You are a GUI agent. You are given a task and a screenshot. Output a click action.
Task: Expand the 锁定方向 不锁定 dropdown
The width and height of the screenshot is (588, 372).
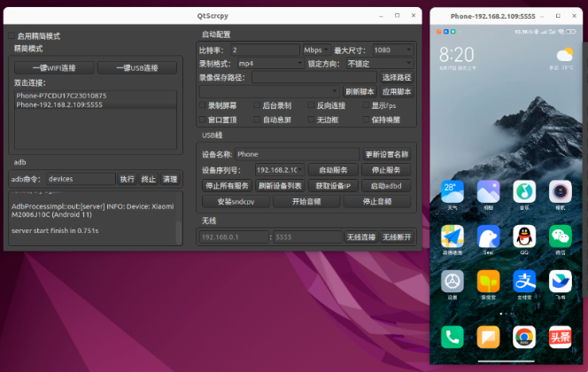[x=380, y=64]
